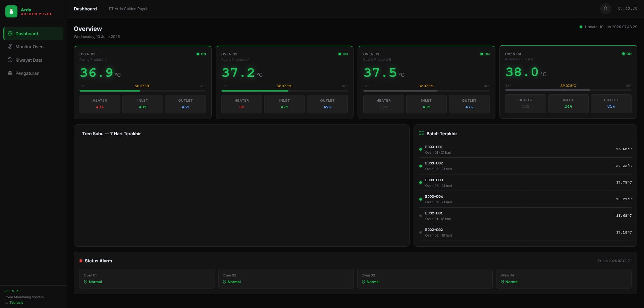Click the OVEN 02 HEATER 6% tile
Image resolution: width=644 pixels, height=308 pixels.
coord(242,104)
